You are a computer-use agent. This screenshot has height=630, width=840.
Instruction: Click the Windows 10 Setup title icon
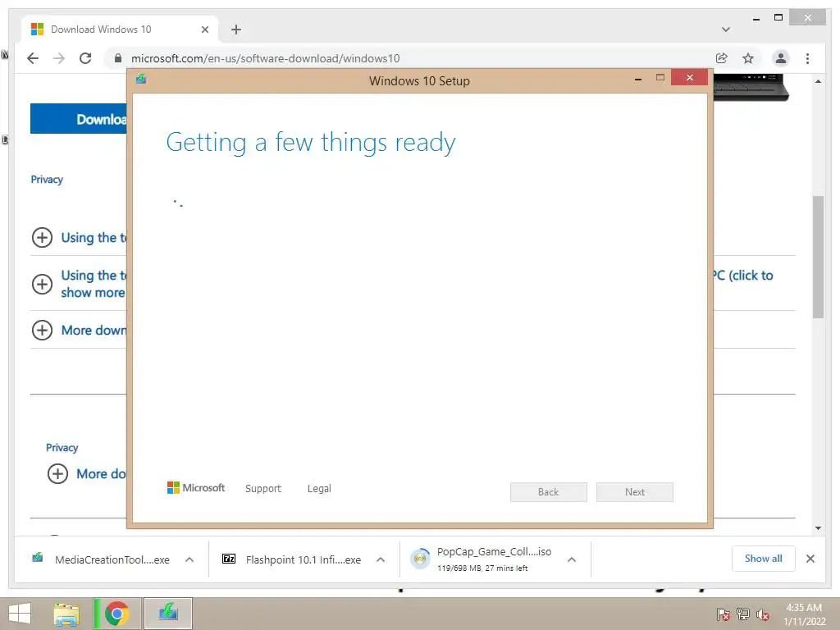[141, 80]
